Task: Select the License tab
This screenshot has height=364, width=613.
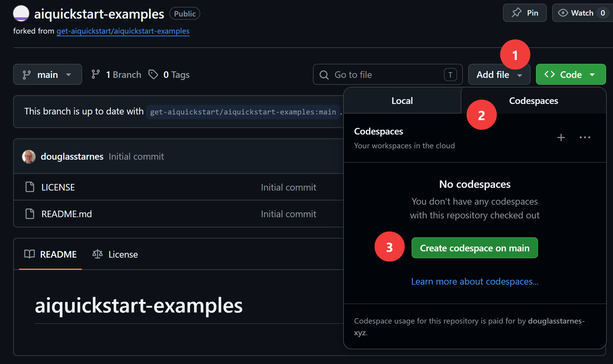Action: tap(115, 254)
